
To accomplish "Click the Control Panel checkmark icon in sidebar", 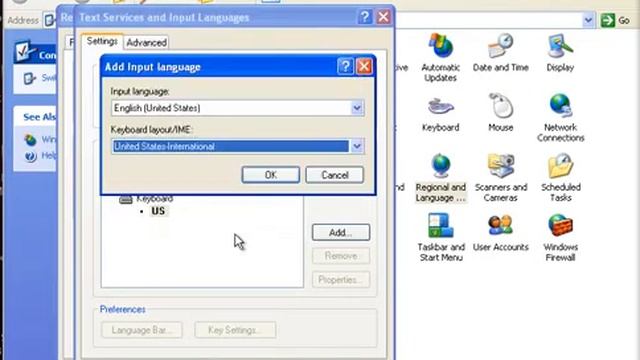I will (25, 51).
